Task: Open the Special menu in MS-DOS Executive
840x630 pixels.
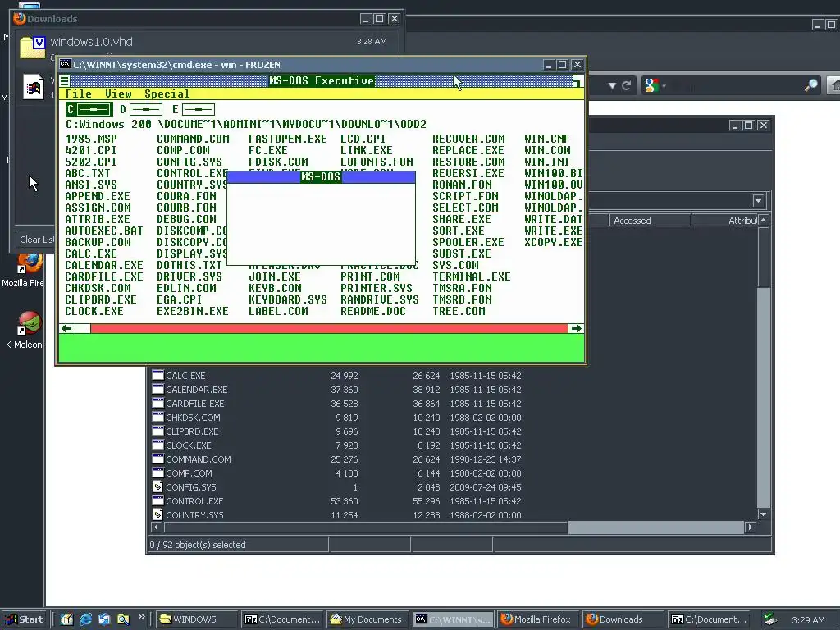Action: click(167, 94)
